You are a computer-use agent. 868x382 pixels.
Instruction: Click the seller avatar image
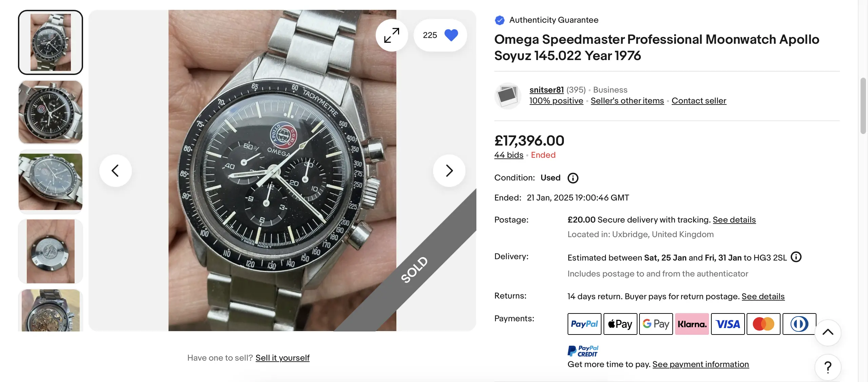coord(508,95)
